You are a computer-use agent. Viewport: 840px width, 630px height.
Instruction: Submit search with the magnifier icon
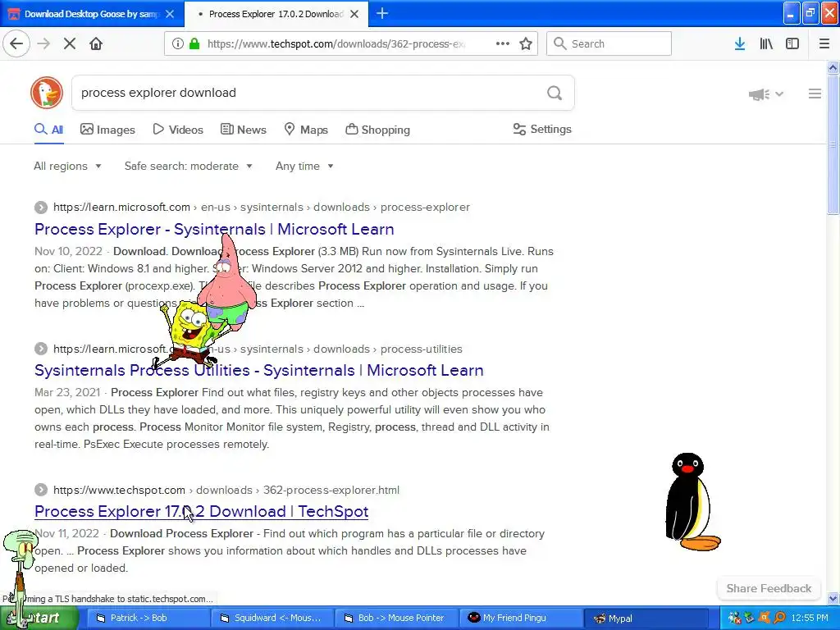pos(555,93)
